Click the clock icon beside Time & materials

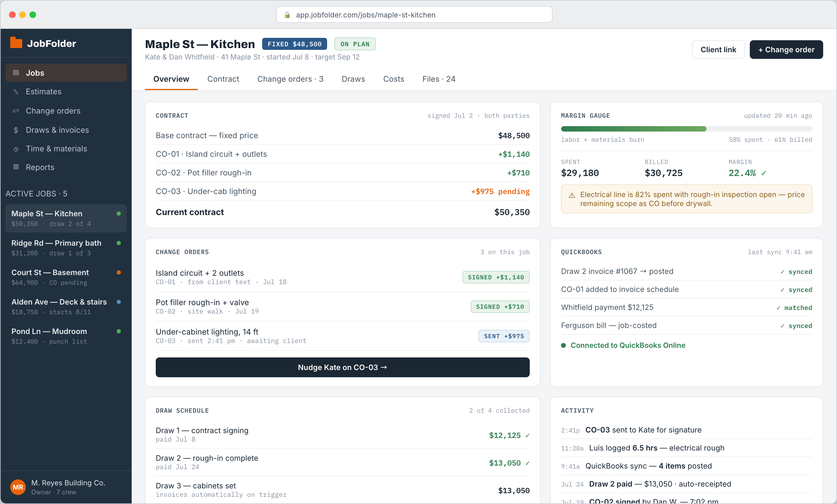click(16, 149)
